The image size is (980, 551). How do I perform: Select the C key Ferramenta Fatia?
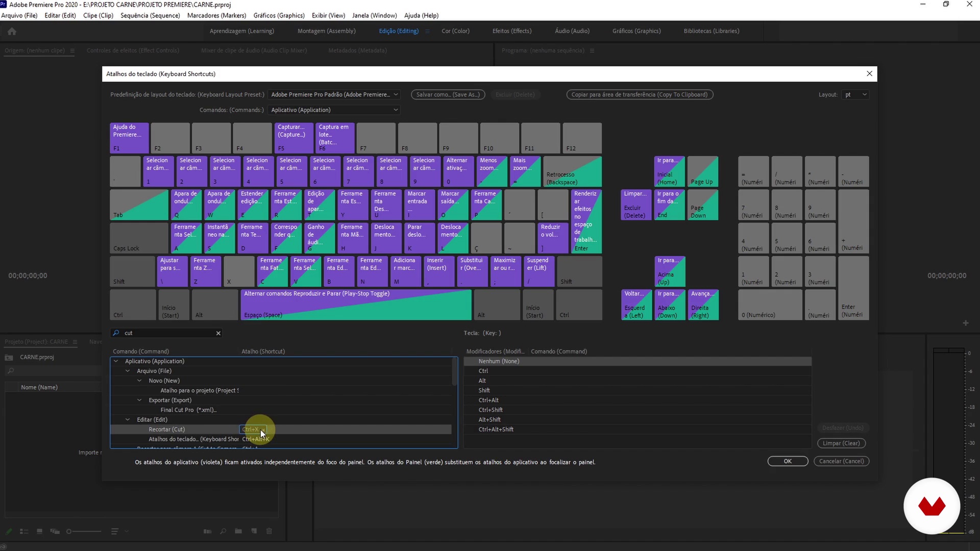[272, 271]
